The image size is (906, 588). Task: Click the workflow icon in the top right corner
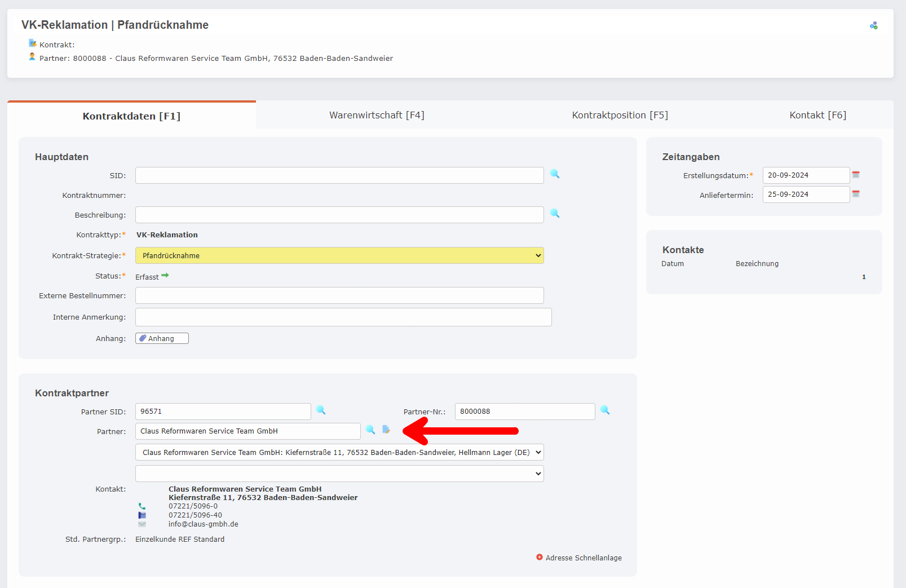point(874,25)
